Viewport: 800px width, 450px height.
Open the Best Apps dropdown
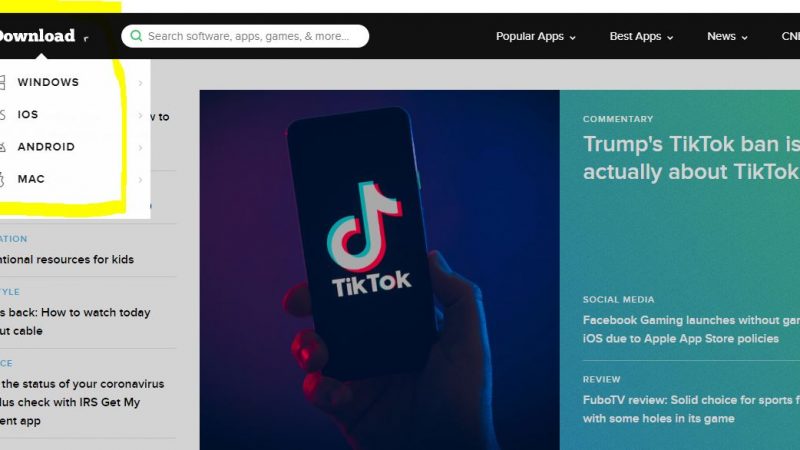pos(641,36)
